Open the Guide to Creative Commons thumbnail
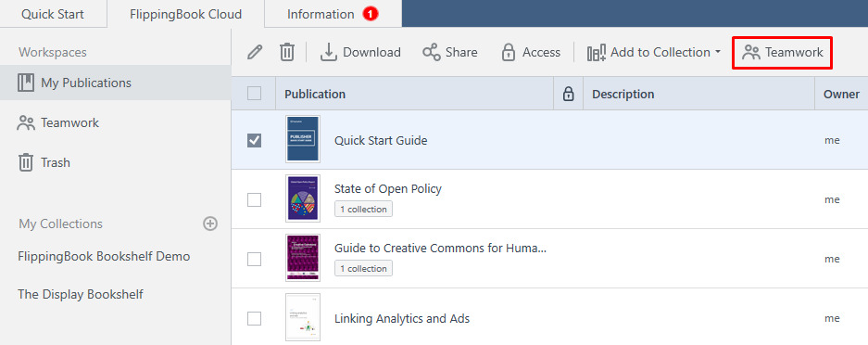868x345 pixels. point(303,259)
